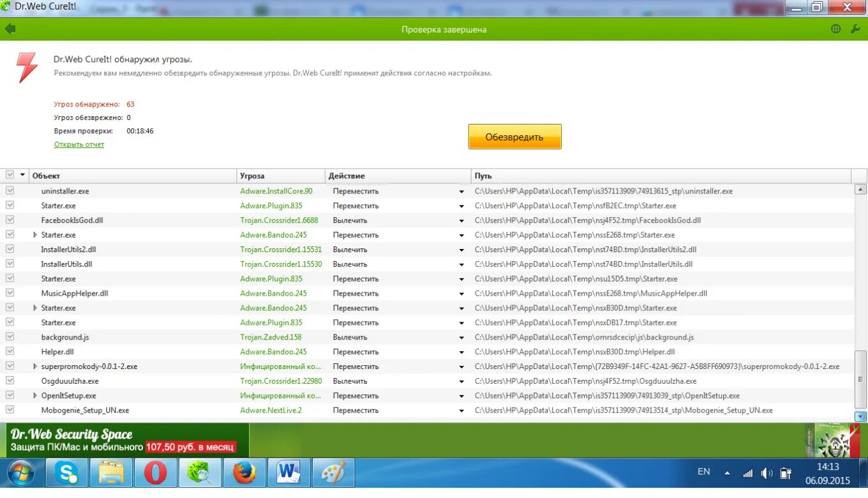
Task: Expand the superpromokody-0.0.1-2.exe tree item
Action: pos(35,366)
